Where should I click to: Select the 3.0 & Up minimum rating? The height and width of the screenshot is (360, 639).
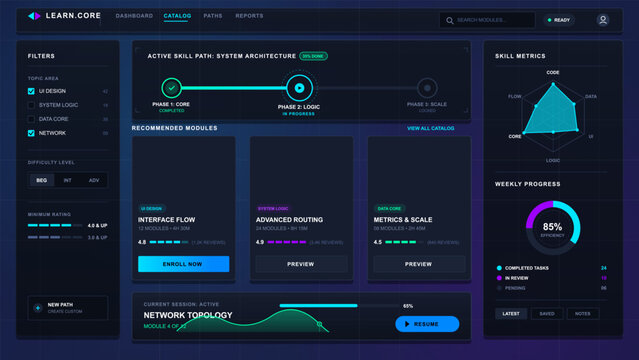tap(68, 237)
